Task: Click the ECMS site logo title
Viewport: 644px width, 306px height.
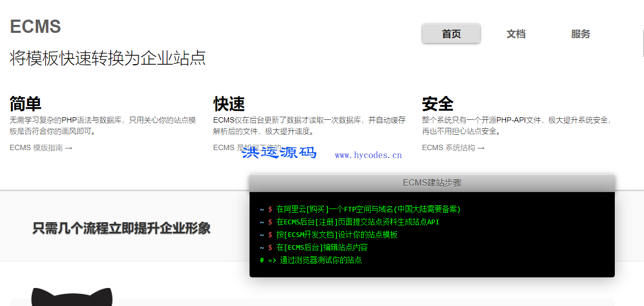Action: tap(36, 27)
